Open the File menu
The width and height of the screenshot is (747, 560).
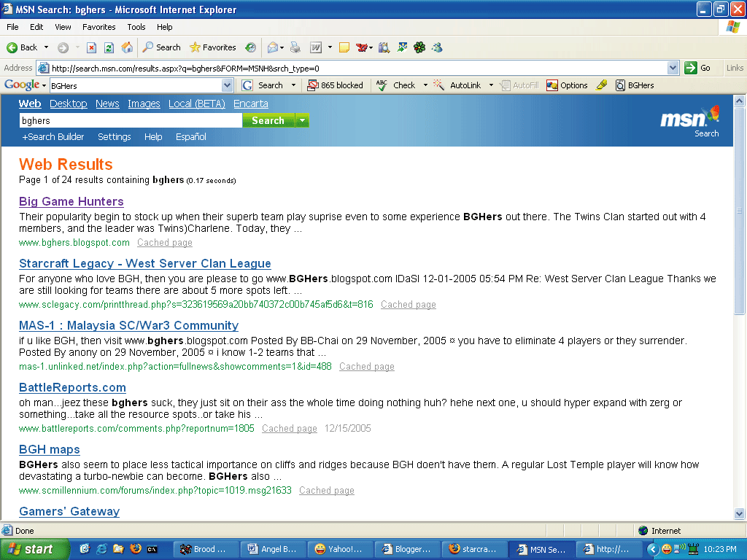click(x=13, y=27)
